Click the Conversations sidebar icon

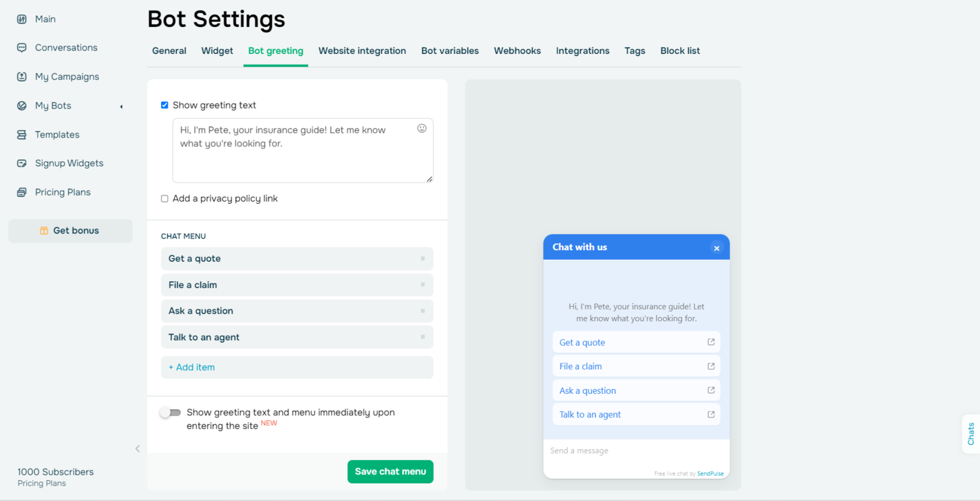pos(22,48)
